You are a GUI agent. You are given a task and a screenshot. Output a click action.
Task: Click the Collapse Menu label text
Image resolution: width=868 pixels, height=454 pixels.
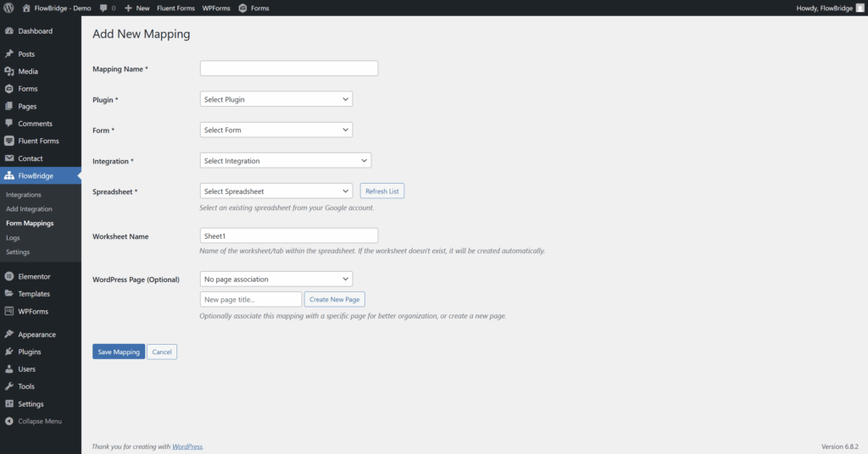pyautogui.click(x=40, y=421)
